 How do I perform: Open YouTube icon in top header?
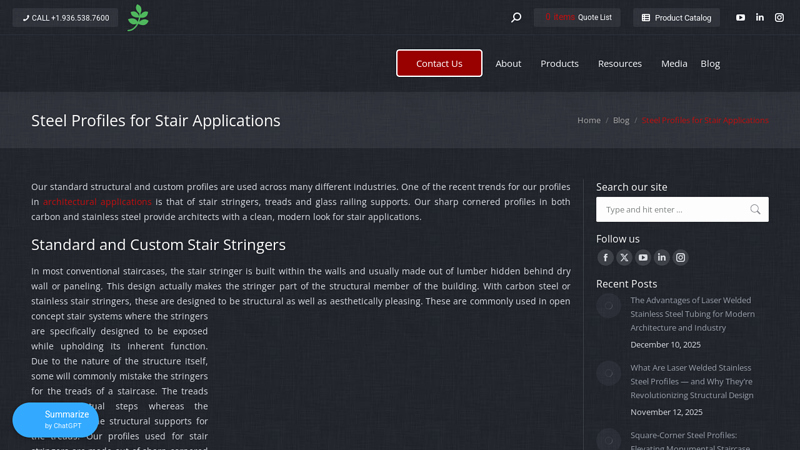coord(740,17)
